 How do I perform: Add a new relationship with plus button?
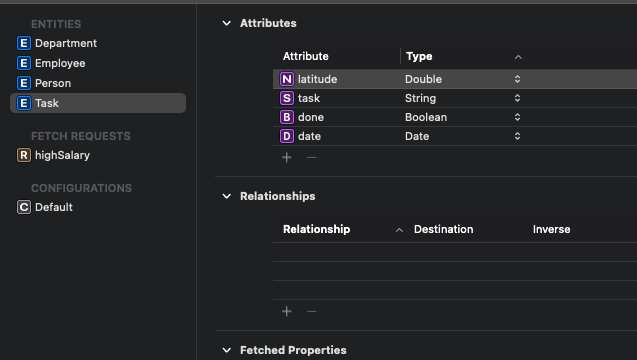[x=287, y=312]
